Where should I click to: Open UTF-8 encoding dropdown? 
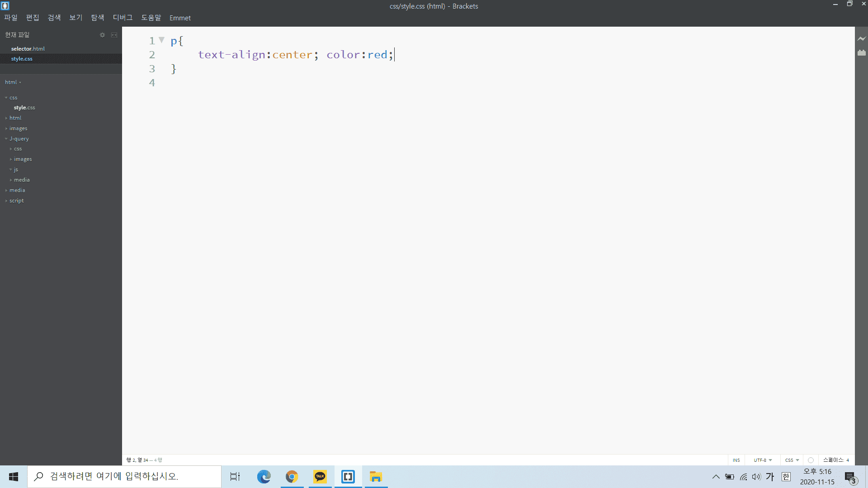click(763, 460)
